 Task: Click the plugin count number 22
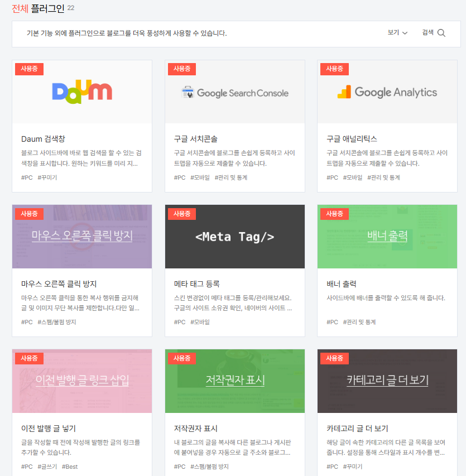coord(71,8)
